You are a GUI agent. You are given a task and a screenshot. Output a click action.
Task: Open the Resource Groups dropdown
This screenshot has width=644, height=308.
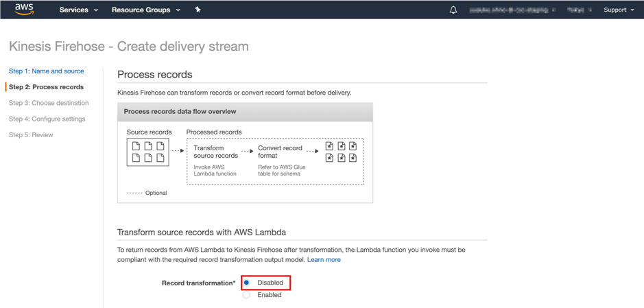click(146, 10)
